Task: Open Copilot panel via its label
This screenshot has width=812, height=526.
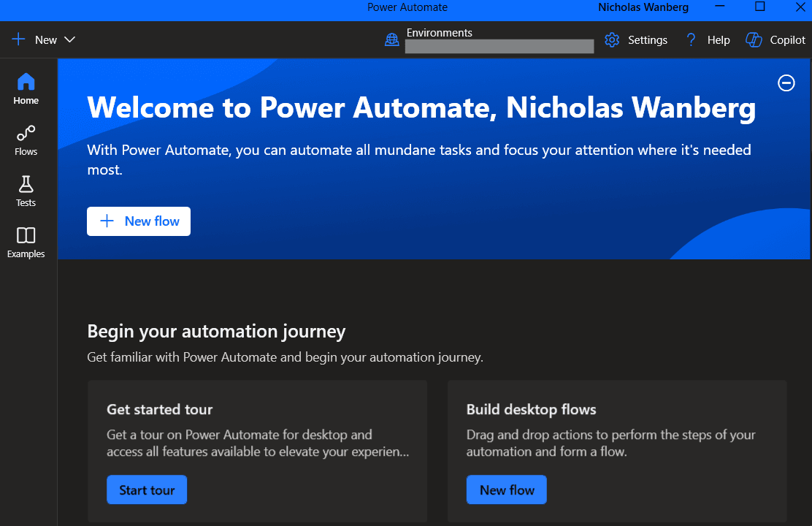Action: 787,40
